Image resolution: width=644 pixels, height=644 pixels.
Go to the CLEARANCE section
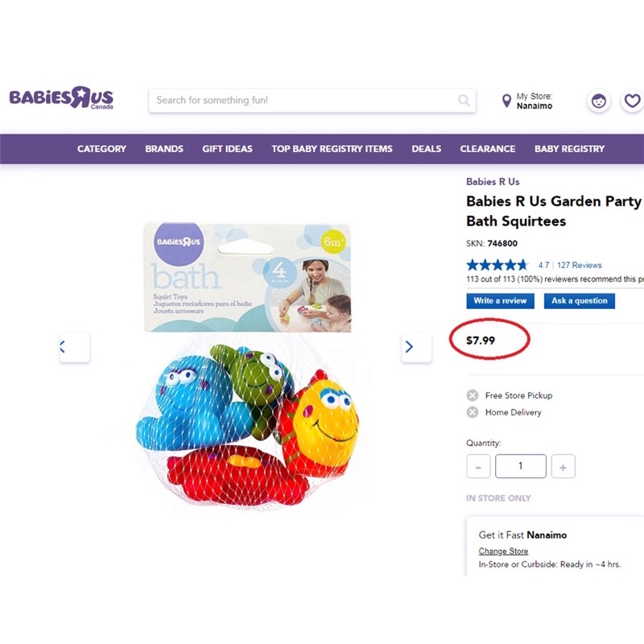tap(487, 149)
